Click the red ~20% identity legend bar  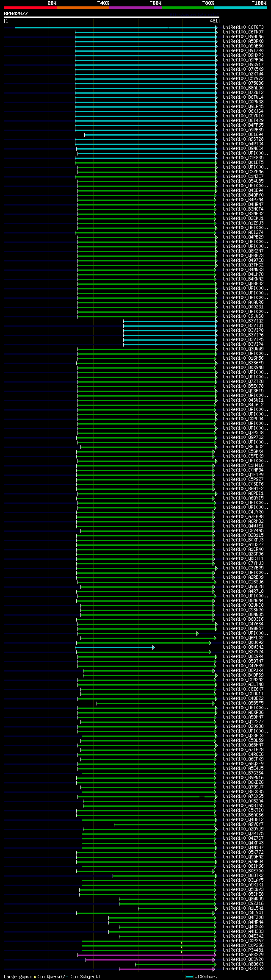(30, 8)
